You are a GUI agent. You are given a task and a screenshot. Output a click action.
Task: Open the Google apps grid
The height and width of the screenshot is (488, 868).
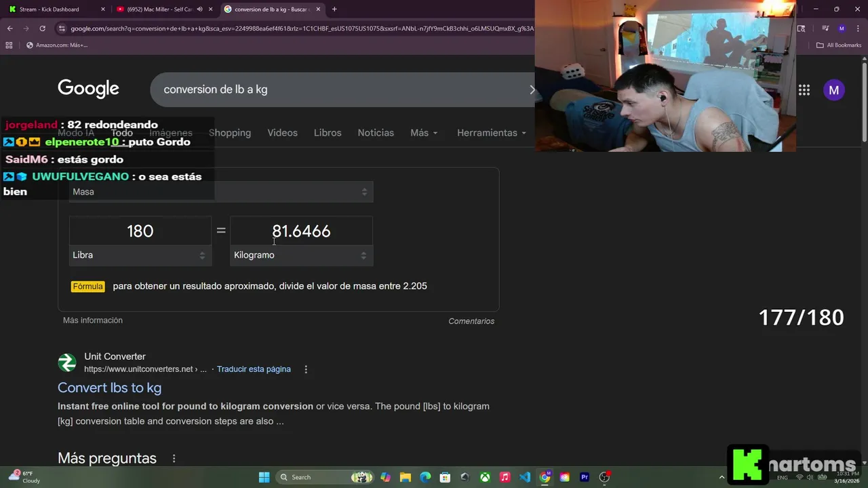[x=804, y=90]
